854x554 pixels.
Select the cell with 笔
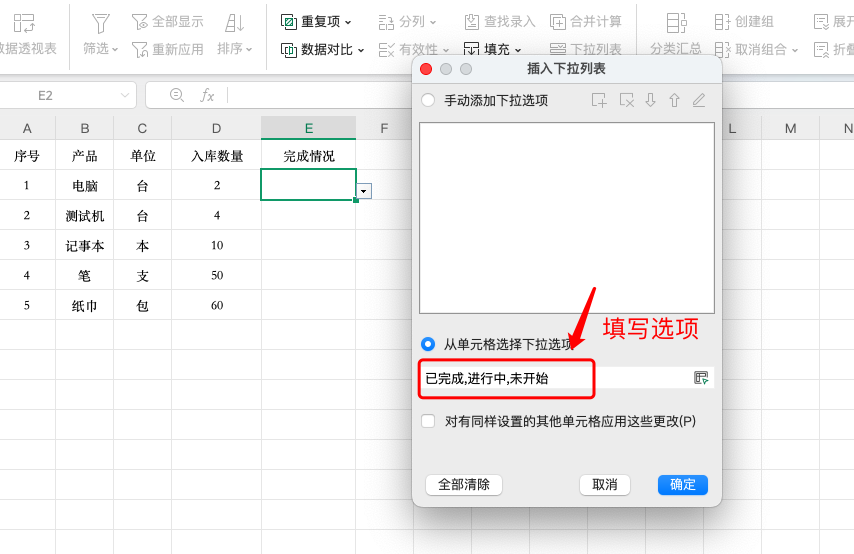(x=84, y=276)
